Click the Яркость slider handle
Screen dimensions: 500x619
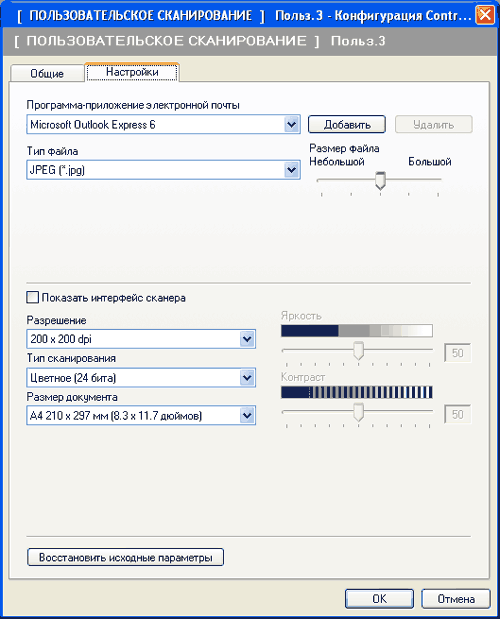pos(358,351)
